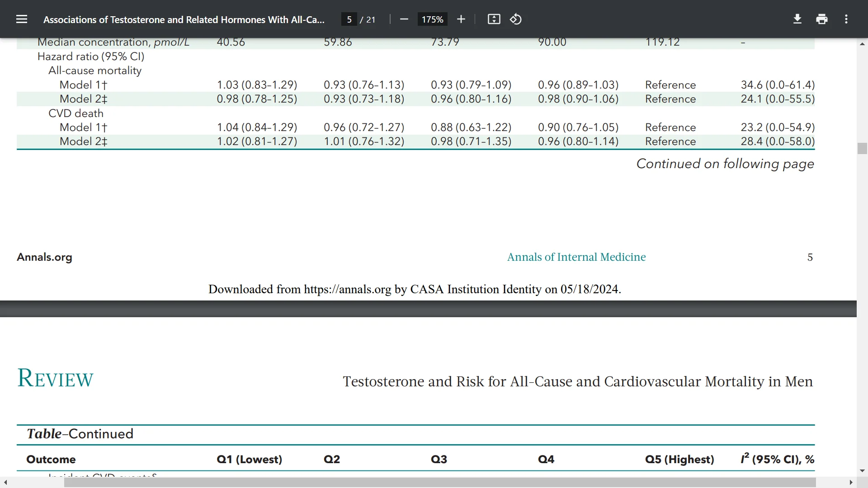
Task: Edit the 175% zoom level field
Action: pos(432,19)
